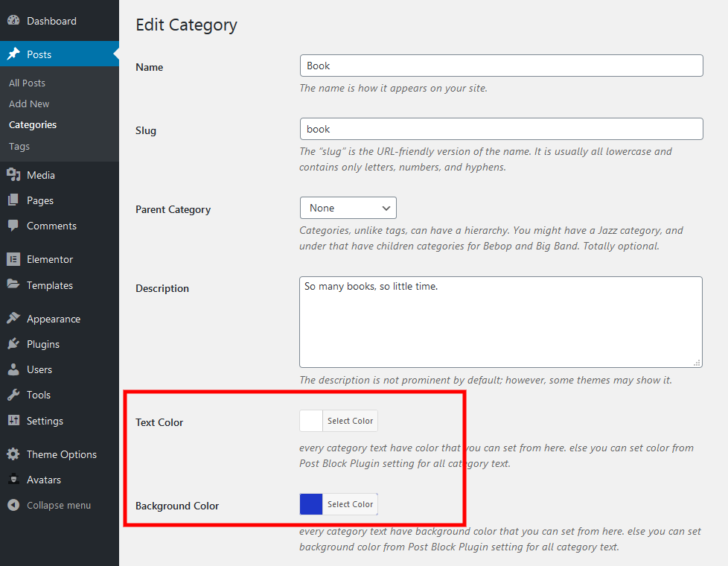The image size is (728, 566).
Task: Click the Pages icon in sidebar
Action: click(x=13, y=200)
